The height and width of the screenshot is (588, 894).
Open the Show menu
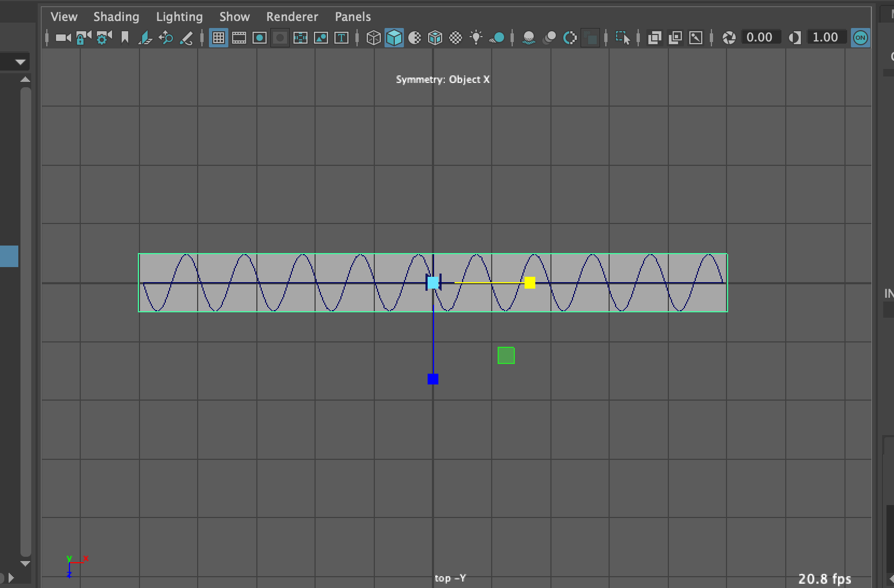(234, 17)
